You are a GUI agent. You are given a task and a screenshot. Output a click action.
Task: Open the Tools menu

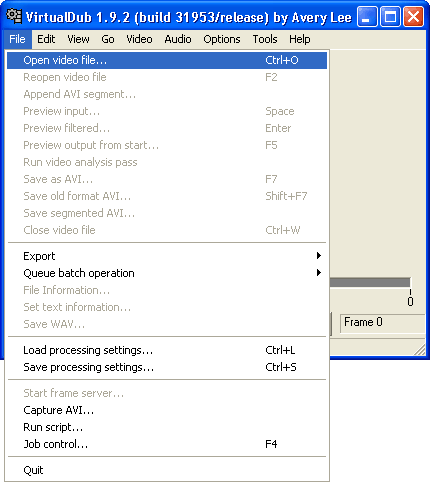pyautogui.click(x=265, y=39)
